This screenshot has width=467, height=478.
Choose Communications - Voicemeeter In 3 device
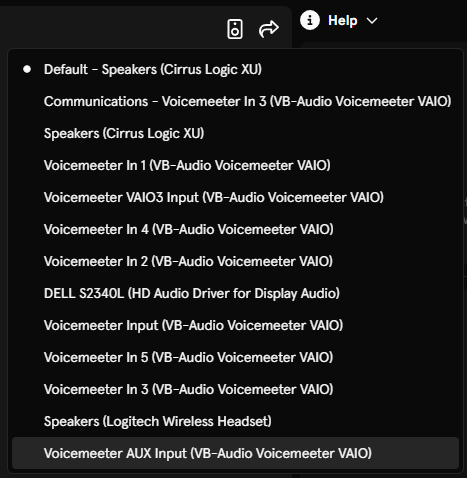pos(235,101)
